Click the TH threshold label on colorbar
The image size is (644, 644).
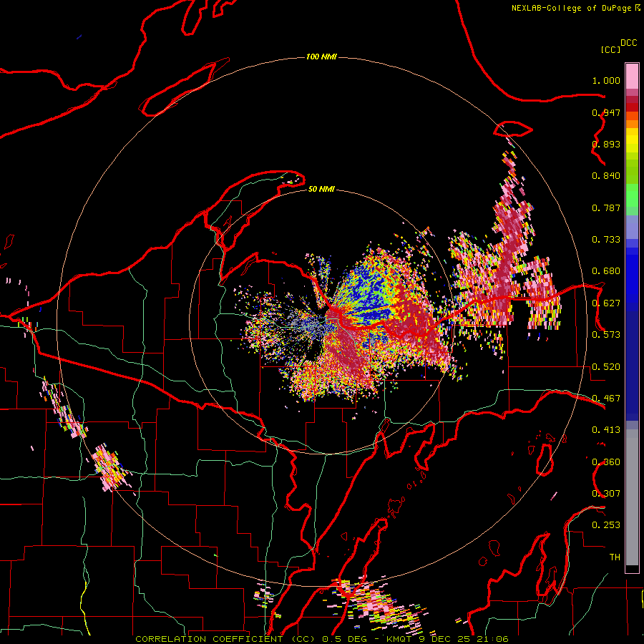tap(615, 557)
